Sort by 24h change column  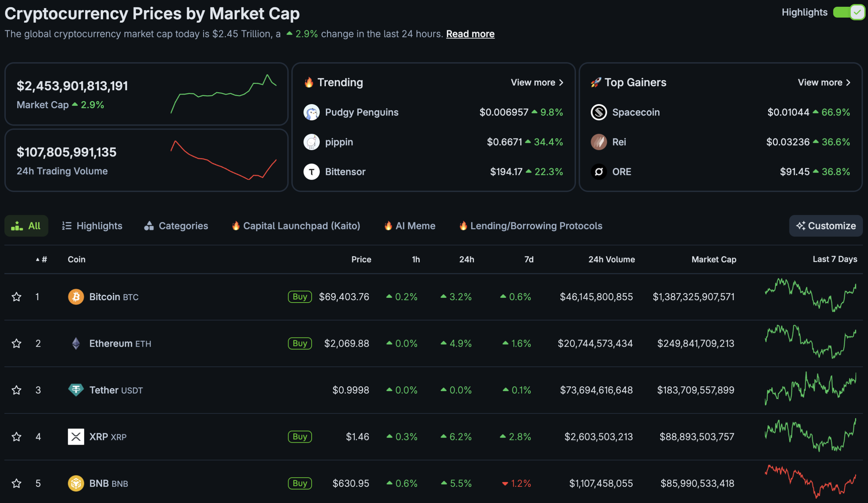466,259
